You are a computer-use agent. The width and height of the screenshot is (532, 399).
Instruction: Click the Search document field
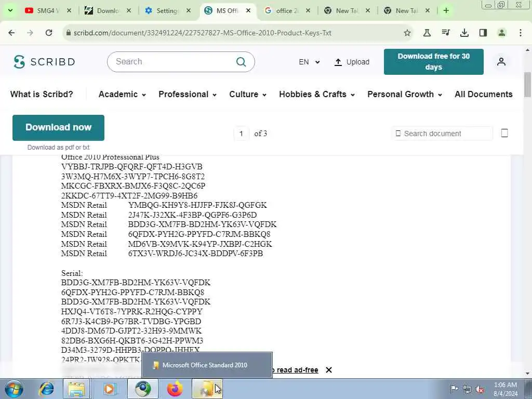pos(442,134)
